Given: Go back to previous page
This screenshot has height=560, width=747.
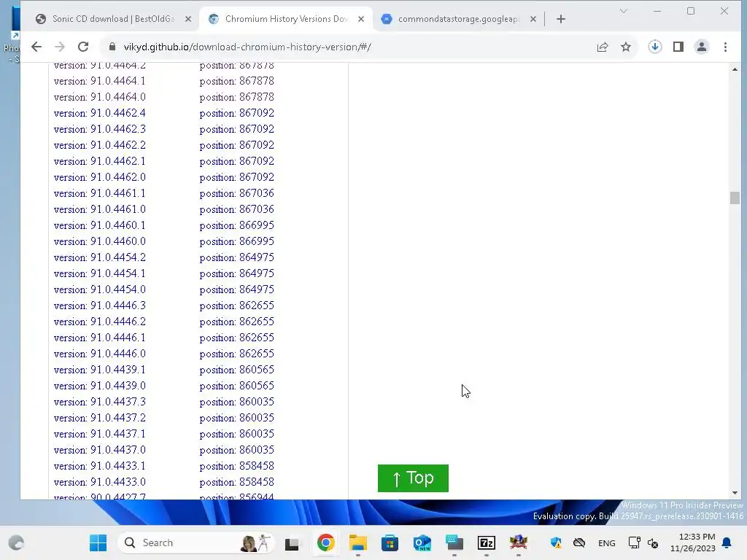Looking at the screenshot, I should [x=36, y=47].
